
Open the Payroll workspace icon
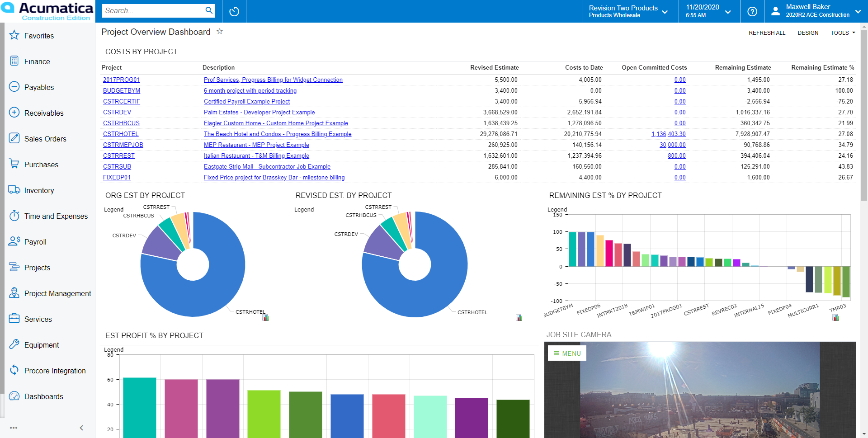click(14, 241)
